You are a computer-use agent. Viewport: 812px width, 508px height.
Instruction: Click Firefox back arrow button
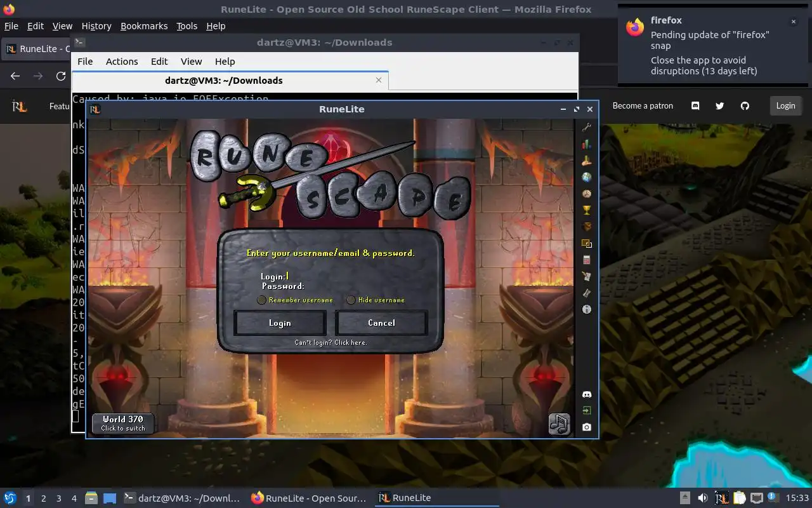(x=15, y=76)
